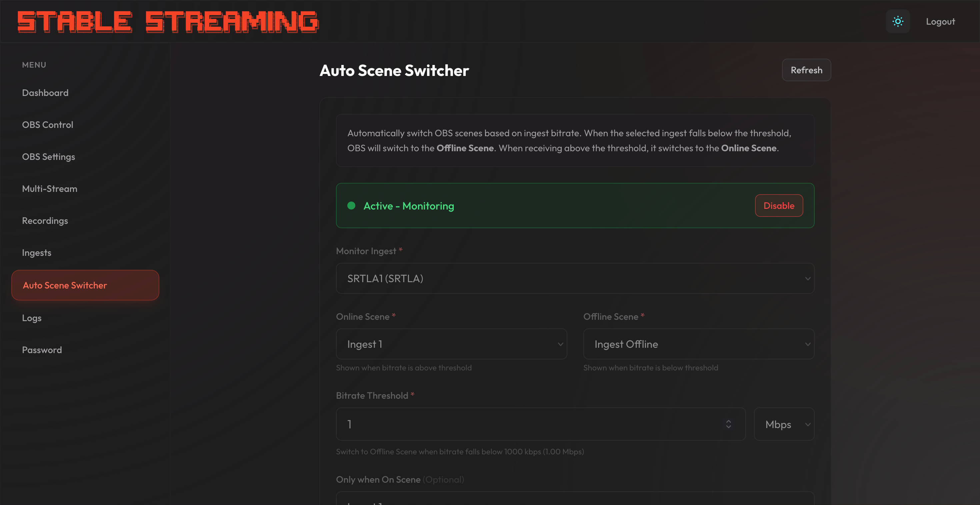
Task: Click the Monitor Ingest label
Action: coord(366,251)
